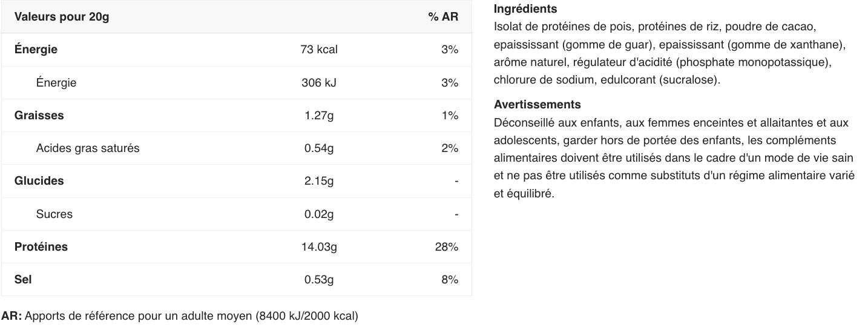Select the bold Énergie row label
Viewport: 868px width, 327px height.
pyautogui.click(x=36, y=50)
